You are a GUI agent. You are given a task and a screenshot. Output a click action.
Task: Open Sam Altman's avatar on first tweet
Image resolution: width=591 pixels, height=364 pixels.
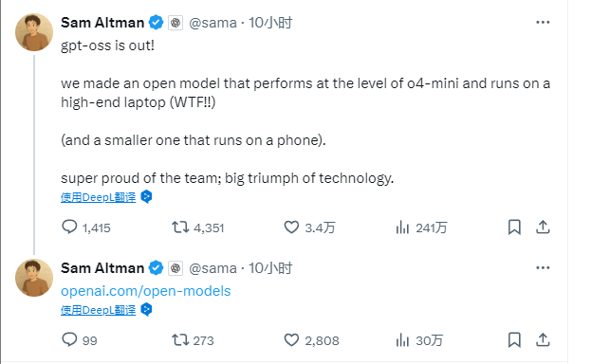click(x=34, y=32)
